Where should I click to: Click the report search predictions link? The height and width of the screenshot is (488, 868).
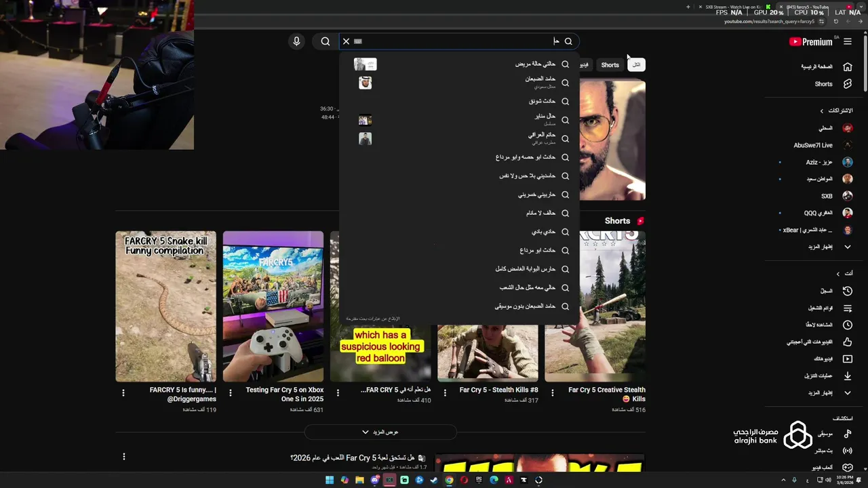(x=373, y=319)
